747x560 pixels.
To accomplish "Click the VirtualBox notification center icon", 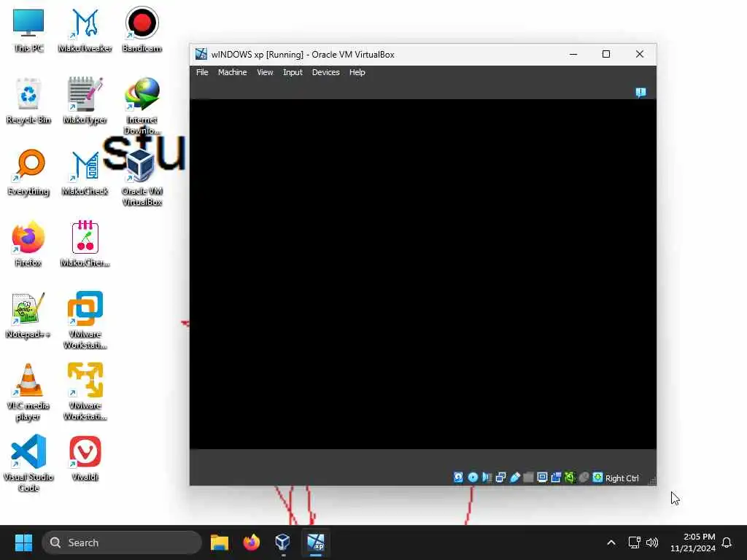I will pos(640,92).
